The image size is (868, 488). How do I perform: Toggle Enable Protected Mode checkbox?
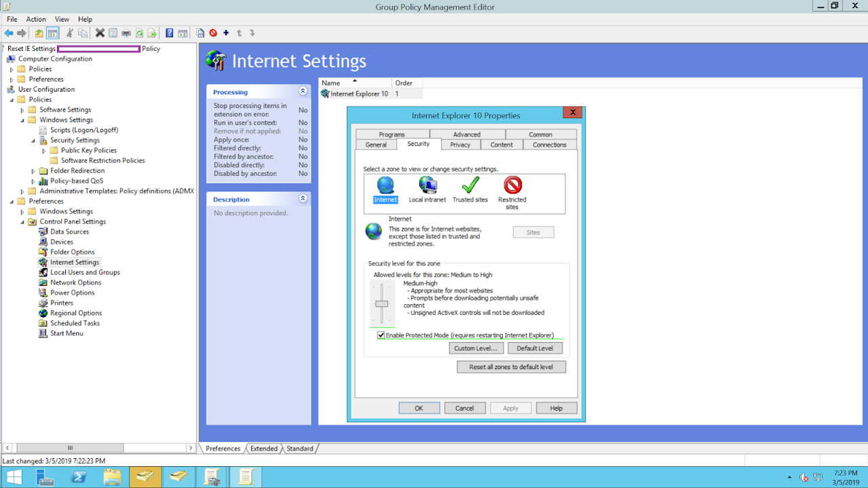coord(381,335)
